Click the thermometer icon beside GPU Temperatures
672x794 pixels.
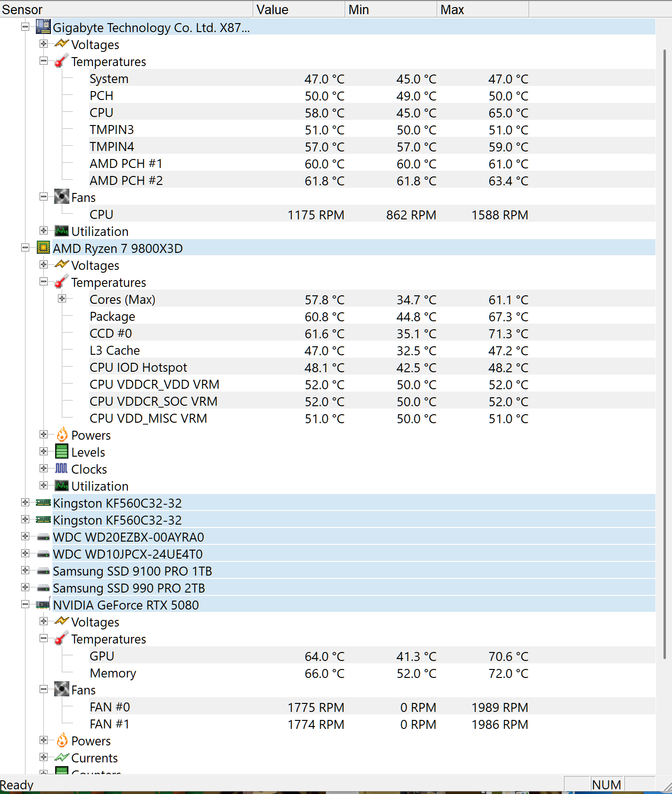click(62, 638)
